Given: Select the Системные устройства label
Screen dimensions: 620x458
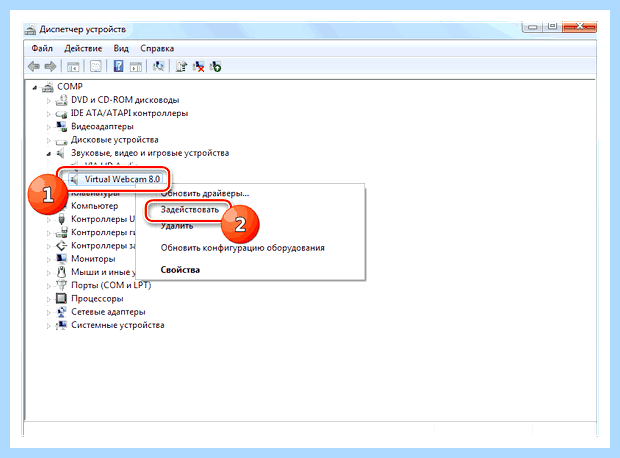Looking at the screenshot, I should coord(117,325).
